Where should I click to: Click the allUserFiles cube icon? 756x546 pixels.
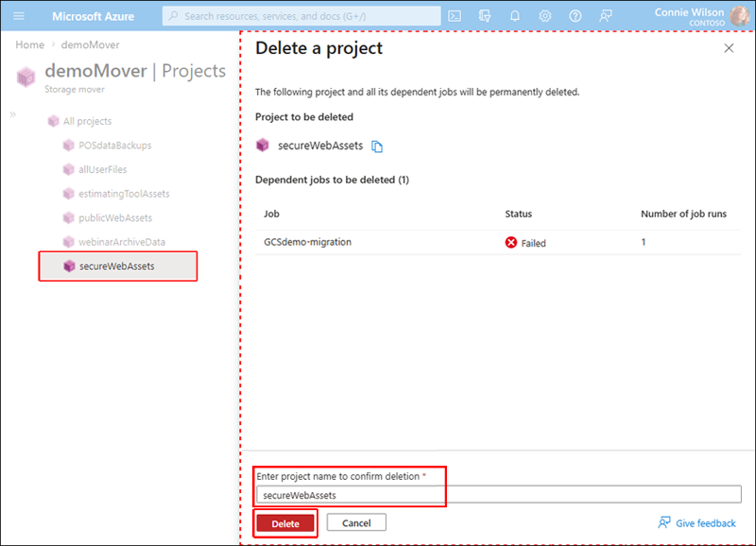68,169
